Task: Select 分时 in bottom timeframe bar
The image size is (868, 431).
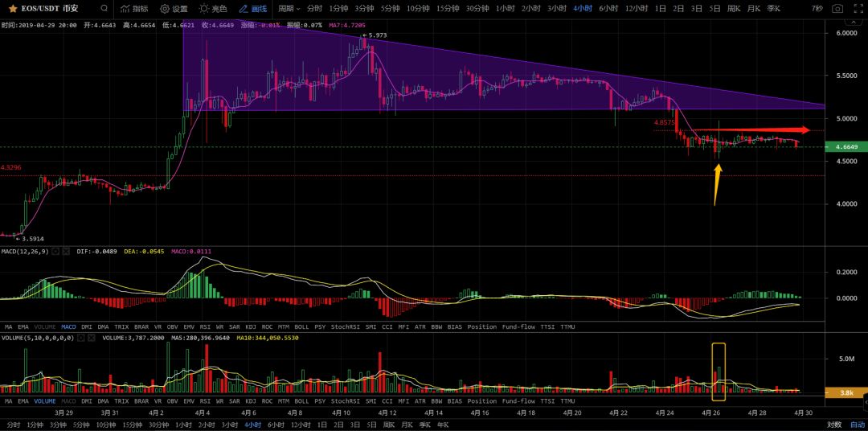Action: [x=14, y=425]
